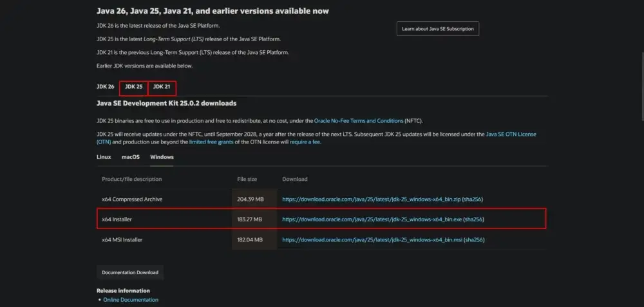The width and height of the screenshot is (644, 307).
Task: Open sha256 for the MSI installer
Action: pos(474,240)
